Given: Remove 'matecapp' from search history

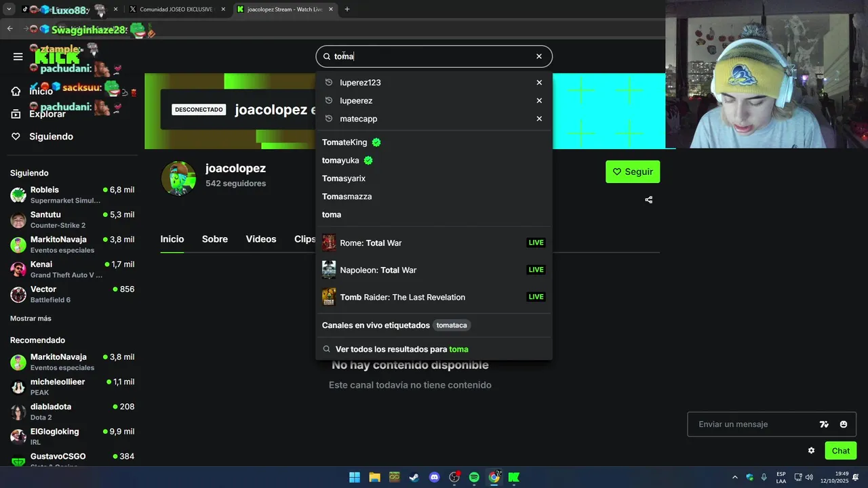Looking at the screenshot, I should click(539, 119).
